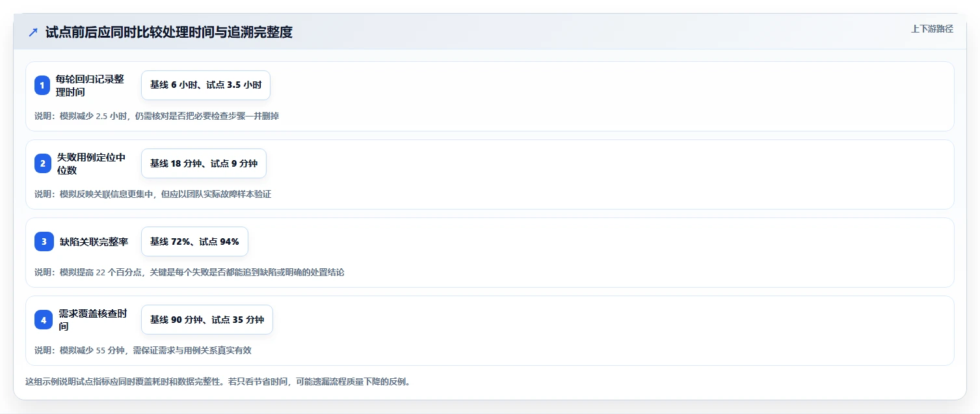Click the note about 模拟减少 55 分钟
Viewport: 980px width, 414px height.
[143, 350]
